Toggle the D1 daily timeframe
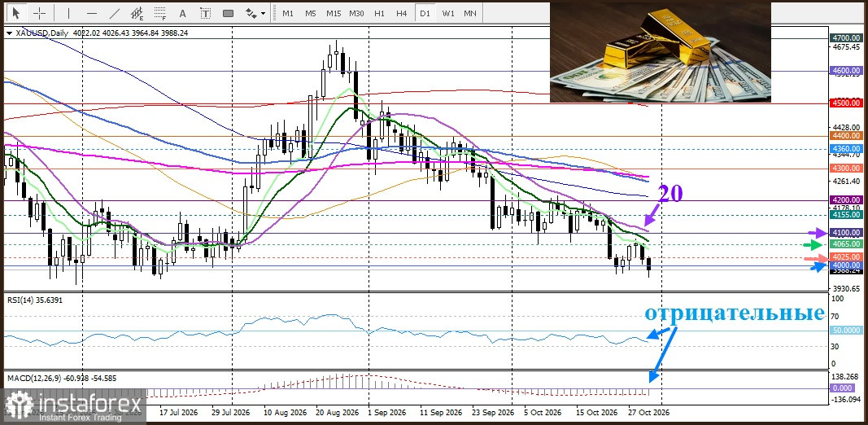868x425 pixels. [x=425, y=13]
